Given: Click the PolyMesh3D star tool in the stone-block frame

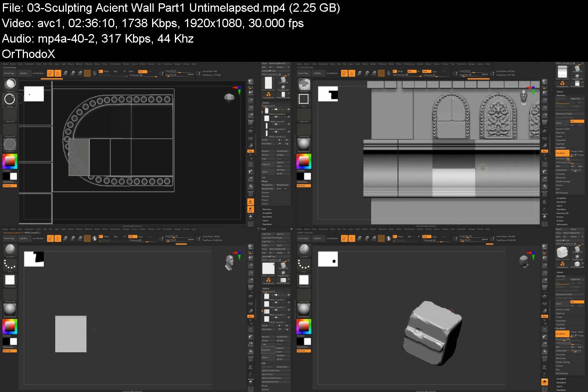Looking at the screenshot, I should pos(577,257).
